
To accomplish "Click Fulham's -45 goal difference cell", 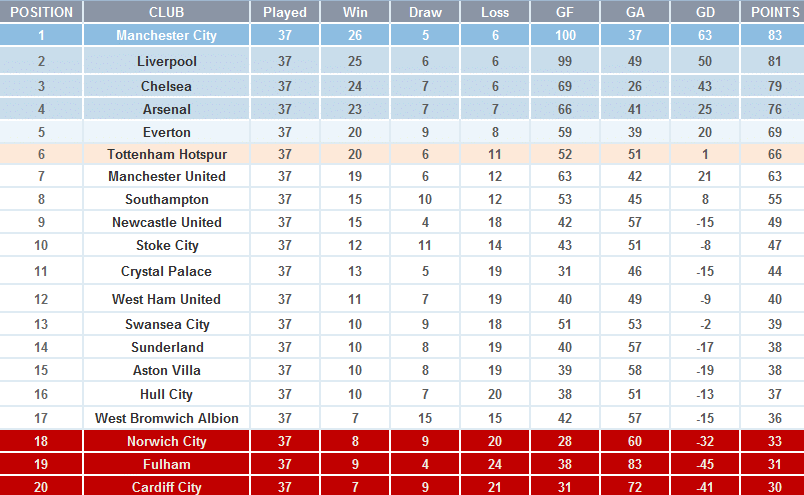I will [705, 464].
